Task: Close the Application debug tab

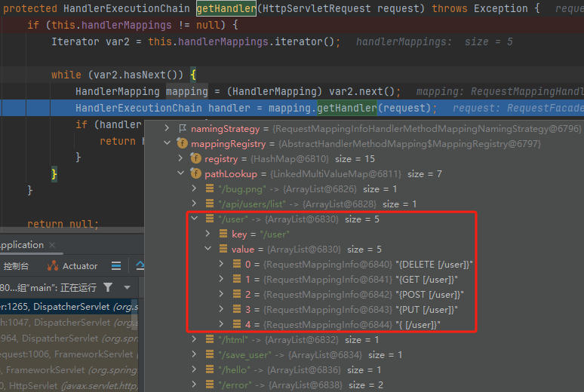Action: click(x=52, y=244)
